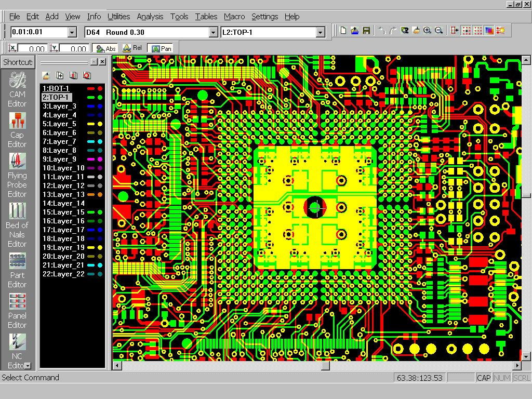Select the 2:TOP-1 layer row

tap(72, 97)
